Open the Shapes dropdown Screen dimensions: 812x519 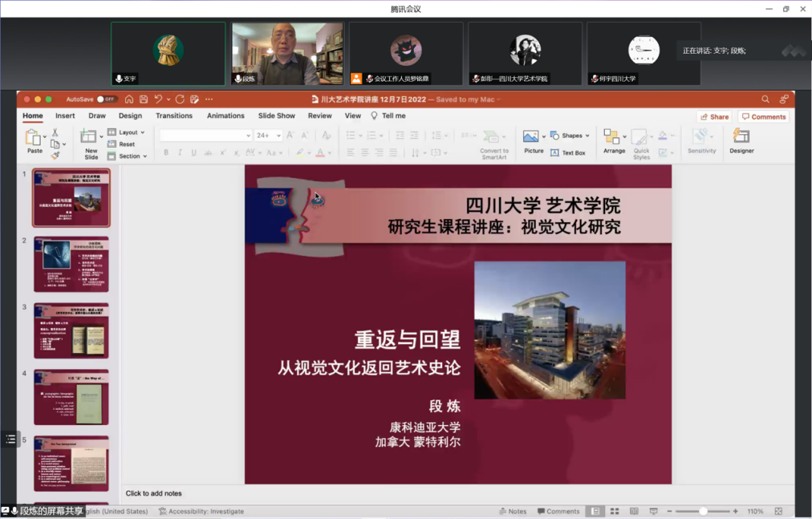pos(571,136)
